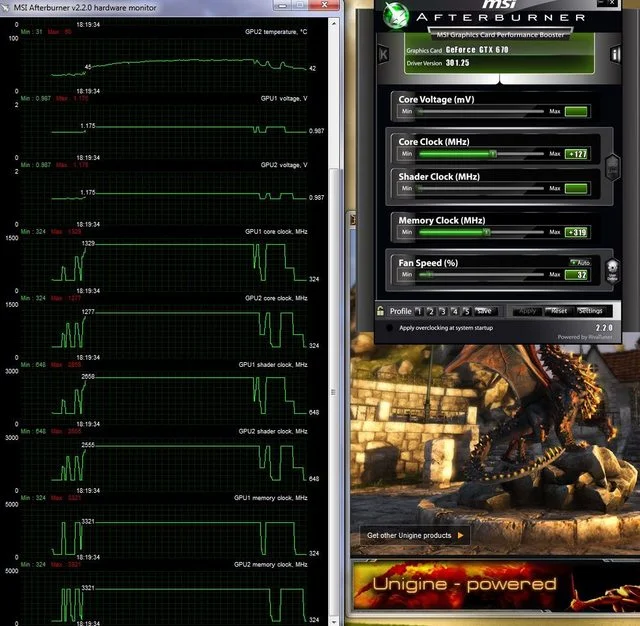Viewport: 640px width, 626px height.
Task: Toggle the core/shader clock link icon
Action: (612, 168)
